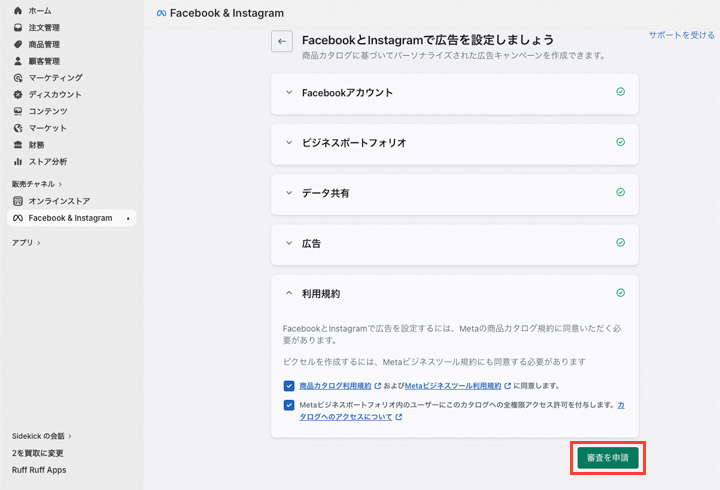Open the 2を買取に変更 conversation
Viewport: 720px width, 490px height.
coord(38,453)
